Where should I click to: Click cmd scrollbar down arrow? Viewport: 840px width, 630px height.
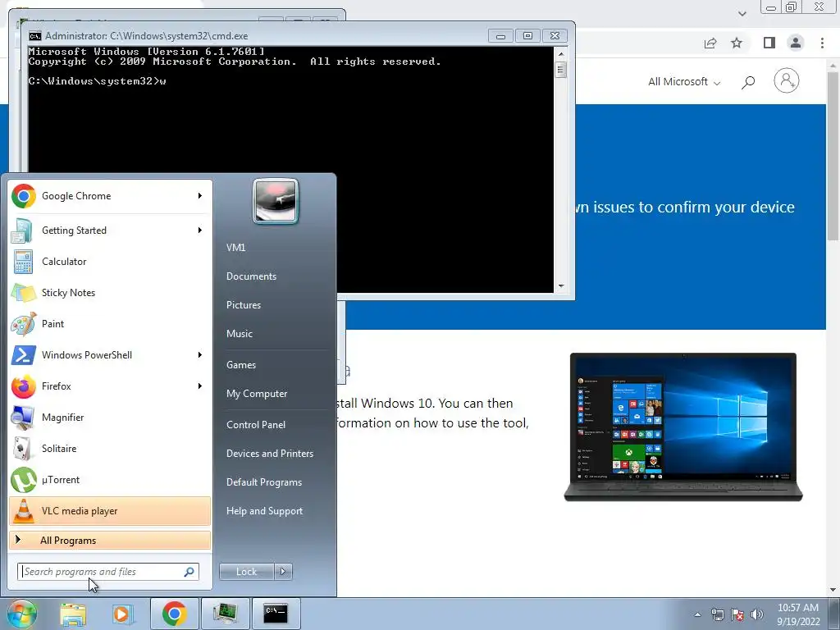(x=561, y=286)
